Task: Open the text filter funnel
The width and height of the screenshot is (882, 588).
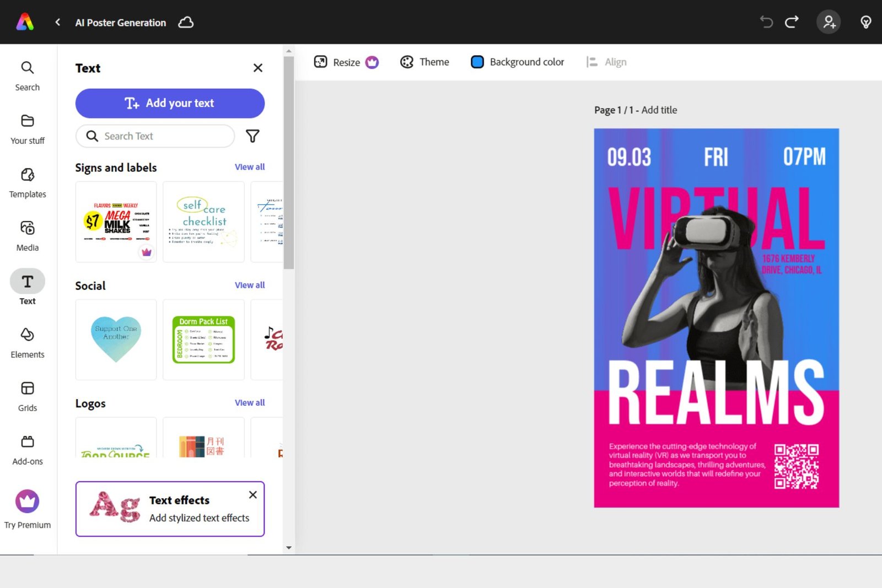Action: click(252, 136)
